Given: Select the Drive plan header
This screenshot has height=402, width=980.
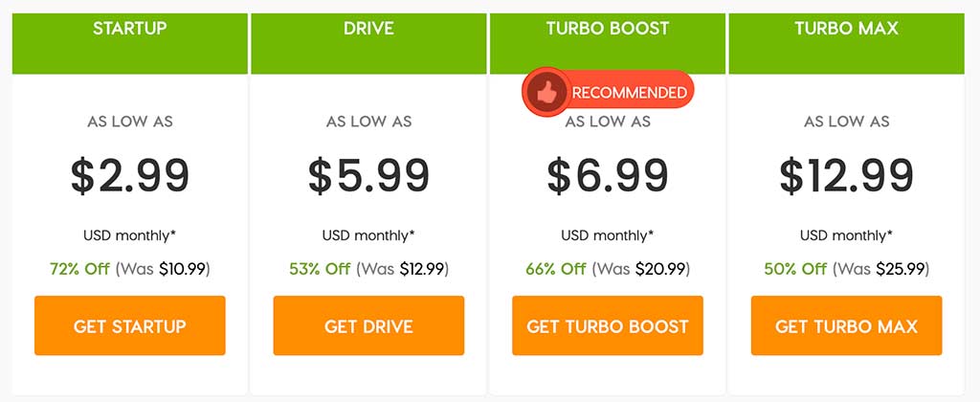Looking at the screenshot, I should click(x=368, y=29).
